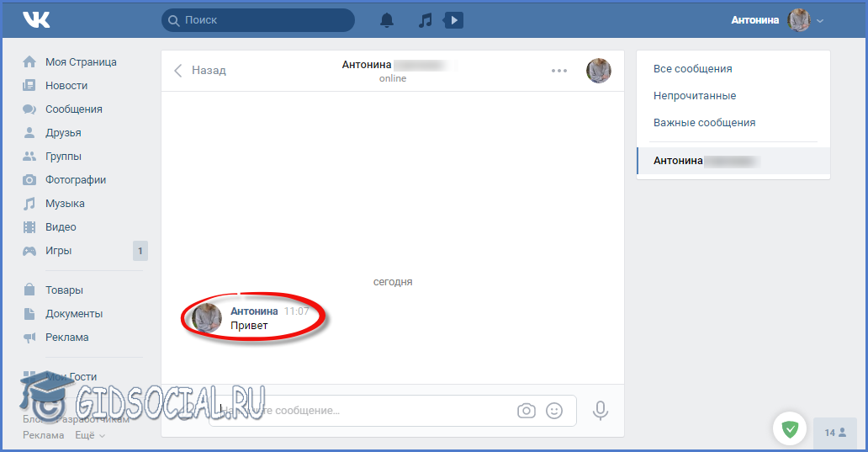Click the chat bubble icon beside Сообщения
868x452 pixels.
pyautogui.click(x=29, y=109)
